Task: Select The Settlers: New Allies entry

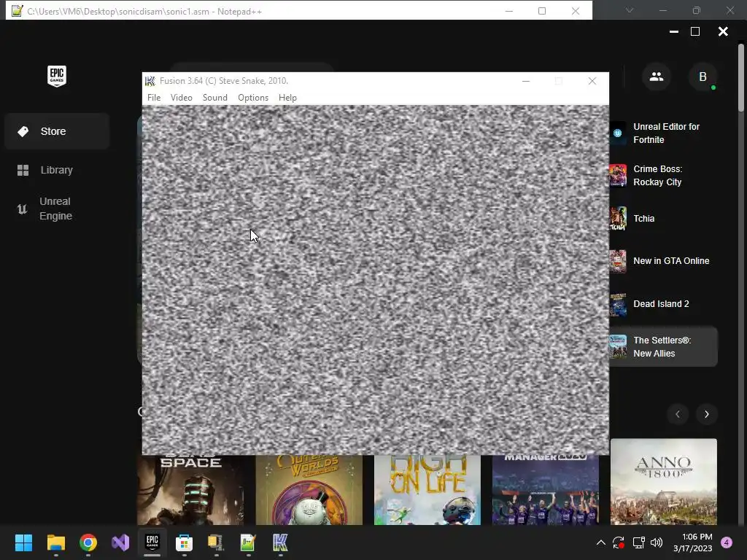Action: tap(663, 346)
